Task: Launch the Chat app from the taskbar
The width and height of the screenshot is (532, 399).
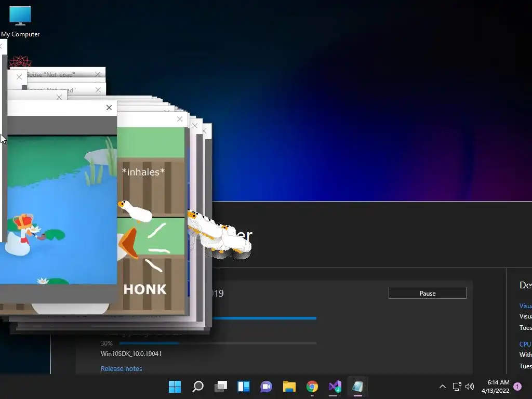Action: pyautogui.click(x=267, y=386)
